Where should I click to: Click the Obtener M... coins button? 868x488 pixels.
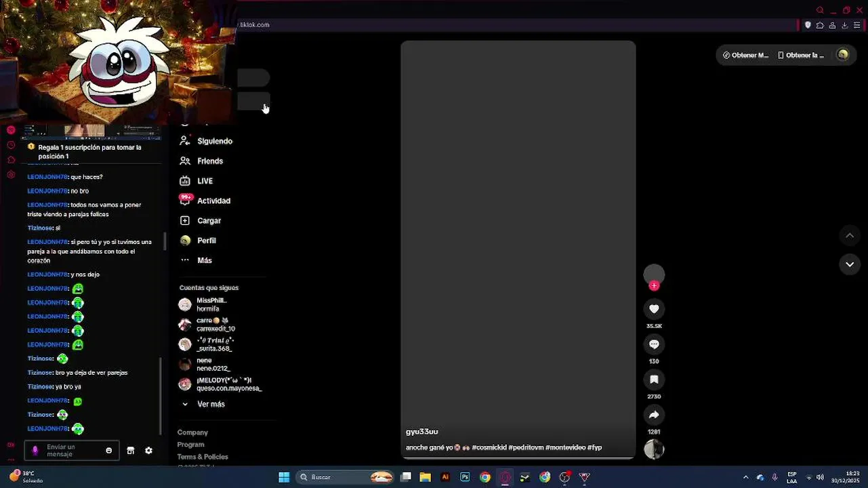[745, 55]
